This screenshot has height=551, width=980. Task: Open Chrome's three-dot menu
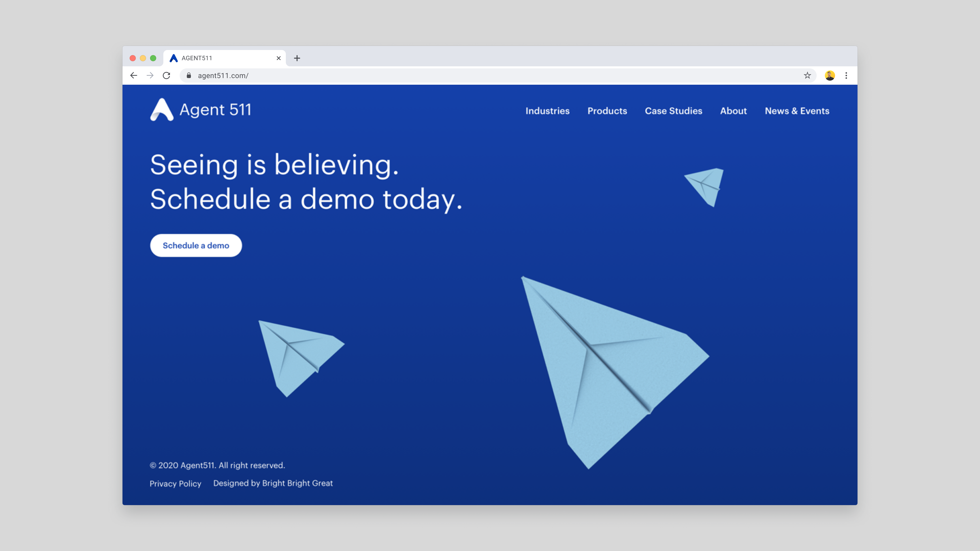[x=846, y=75]
